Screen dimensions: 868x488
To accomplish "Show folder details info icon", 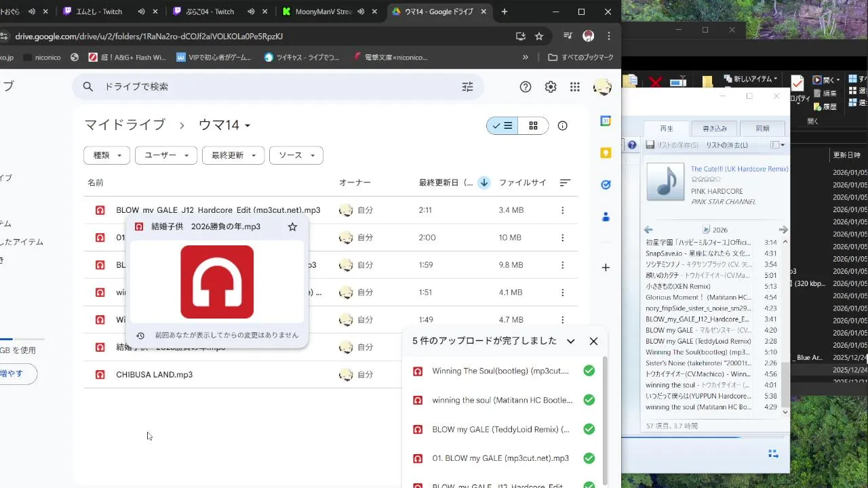I will (562, 125).
